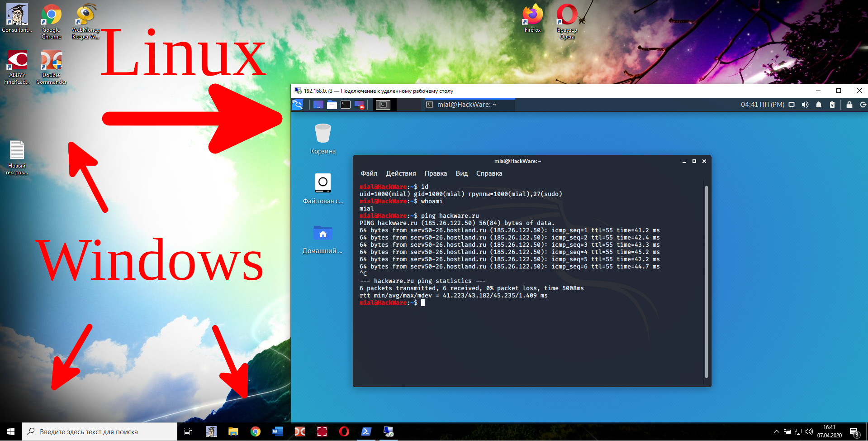Mute audio via the Kali panel speaker icon
This screenshot has width=868, height=441.
click(805, 105)
